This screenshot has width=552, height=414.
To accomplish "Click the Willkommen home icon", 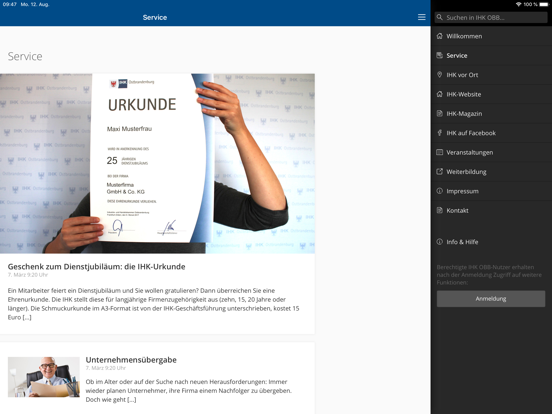I will pos(439,36).
